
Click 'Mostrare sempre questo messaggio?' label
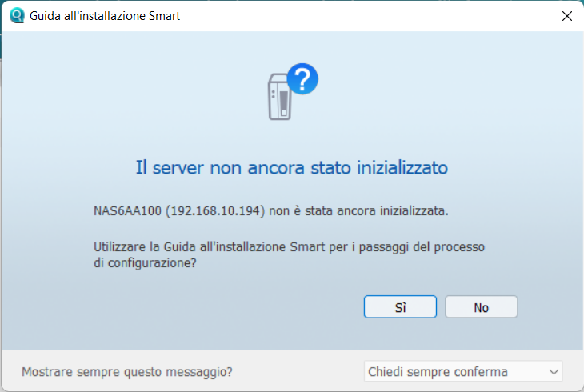[127, 372]
